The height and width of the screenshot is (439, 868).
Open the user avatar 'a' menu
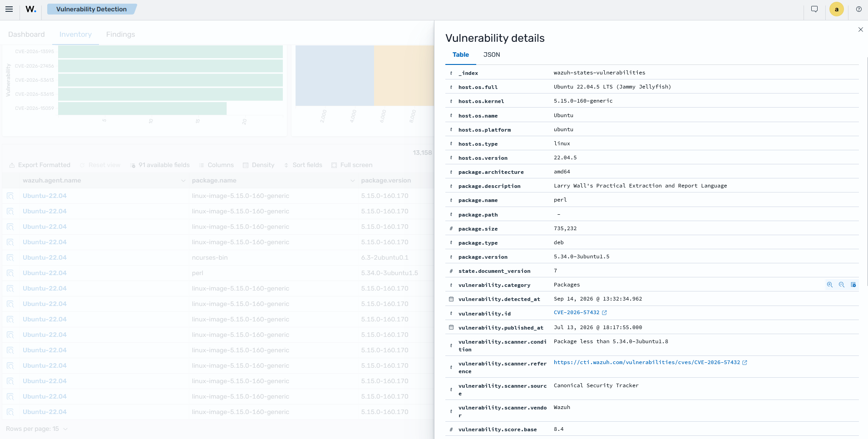pyautogui.click(x=837, y=9)
